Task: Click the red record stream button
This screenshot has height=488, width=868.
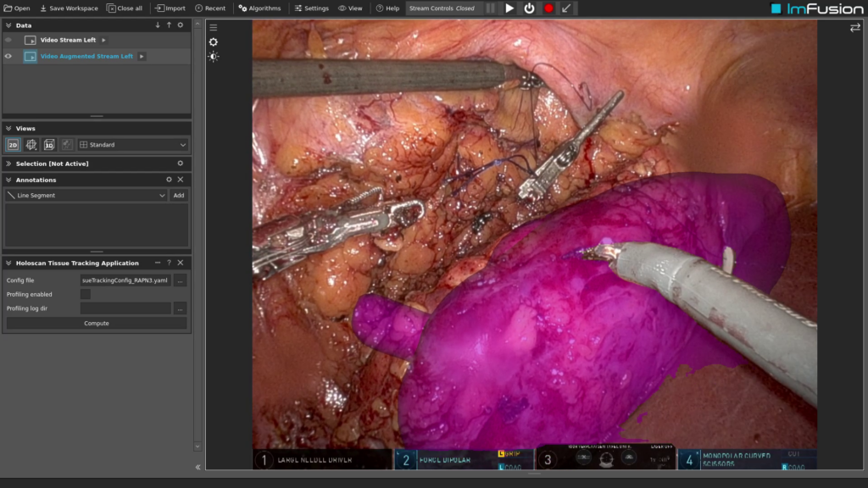Action: (x=548, y=8)
